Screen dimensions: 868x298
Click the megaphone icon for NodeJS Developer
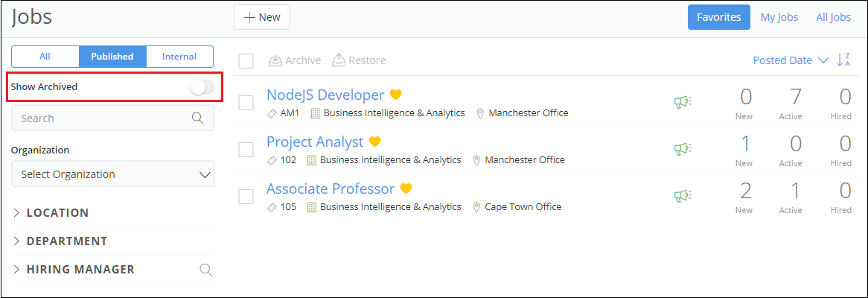pyautogui.click(x=682, y=102)
